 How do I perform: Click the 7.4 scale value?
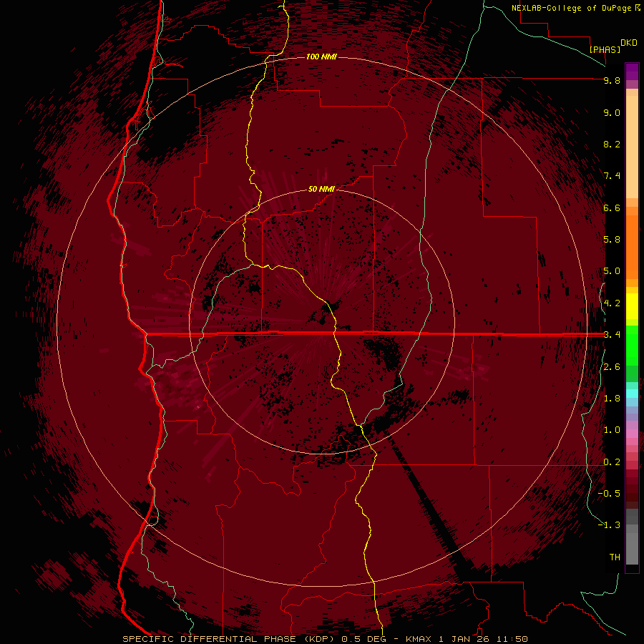point(612,176)
